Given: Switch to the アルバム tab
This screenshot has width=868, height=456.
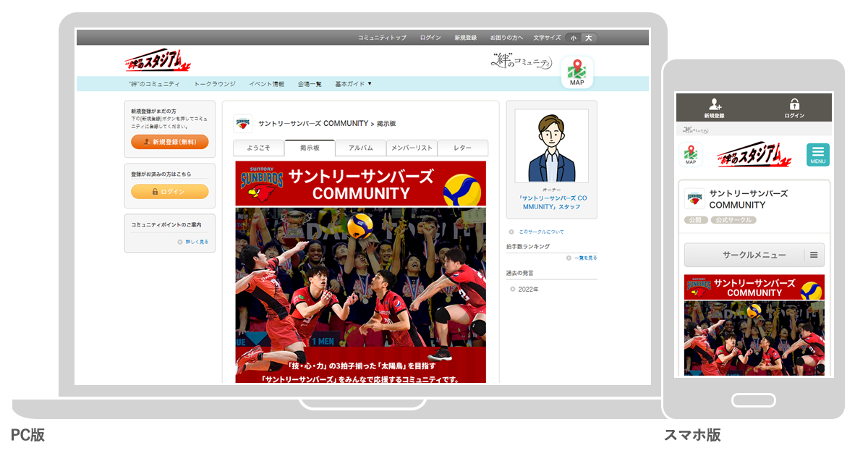Looking at the screenshot, I should point(361,148).
